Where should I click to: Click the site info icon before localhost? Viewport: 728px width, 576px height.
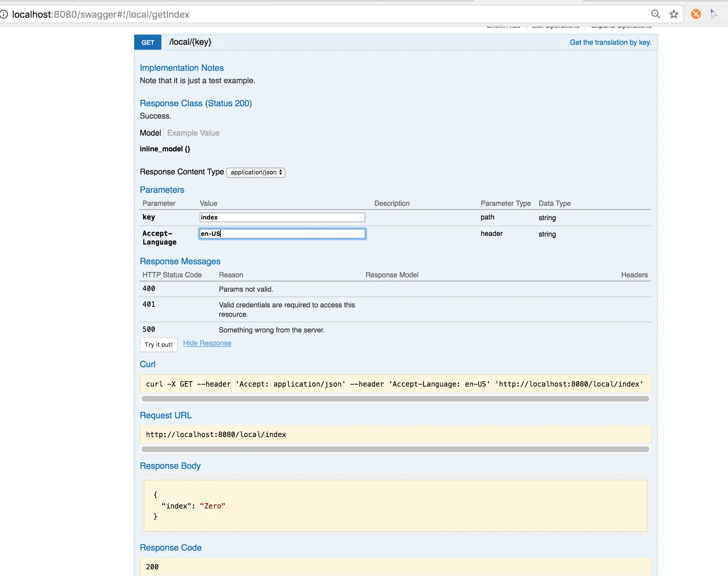pos(4,14)
